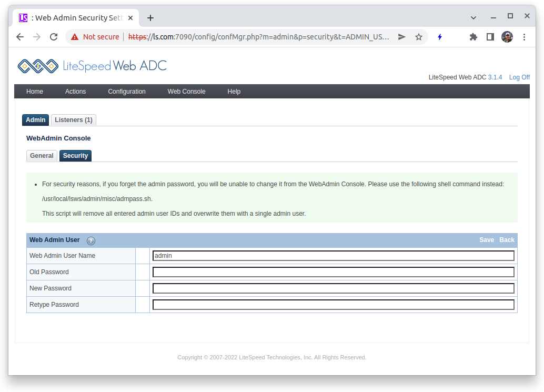
Task: Open the Actions menu
Action: [x=75, y=91]
